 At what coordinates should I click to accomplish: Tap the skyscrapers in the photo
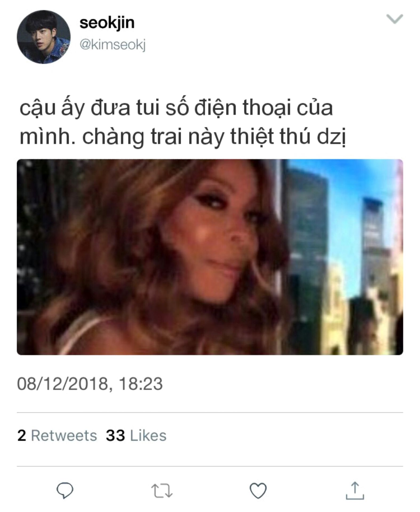tap(344, 257)
